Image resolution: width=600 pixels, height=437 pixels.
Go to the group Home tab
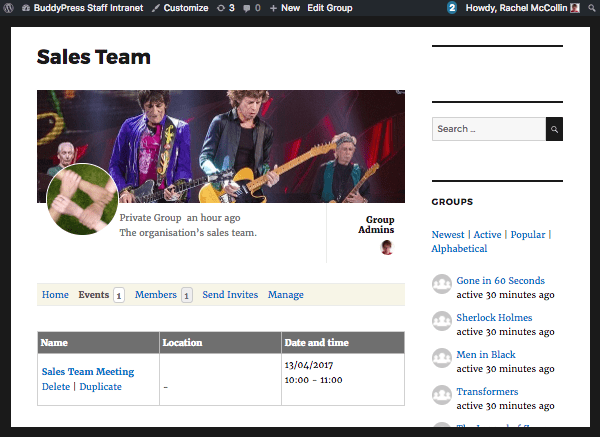[55, 295]
